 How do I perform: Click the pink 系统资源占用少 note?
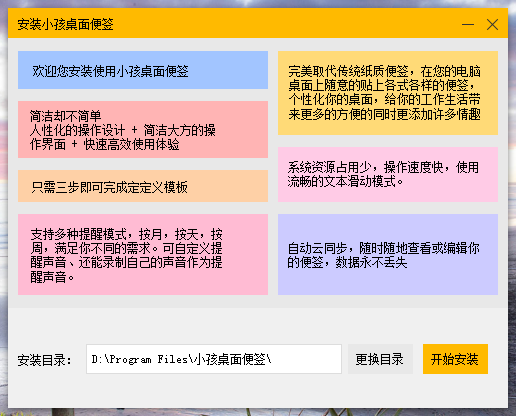pyautogui.click(x=388, y=174)
